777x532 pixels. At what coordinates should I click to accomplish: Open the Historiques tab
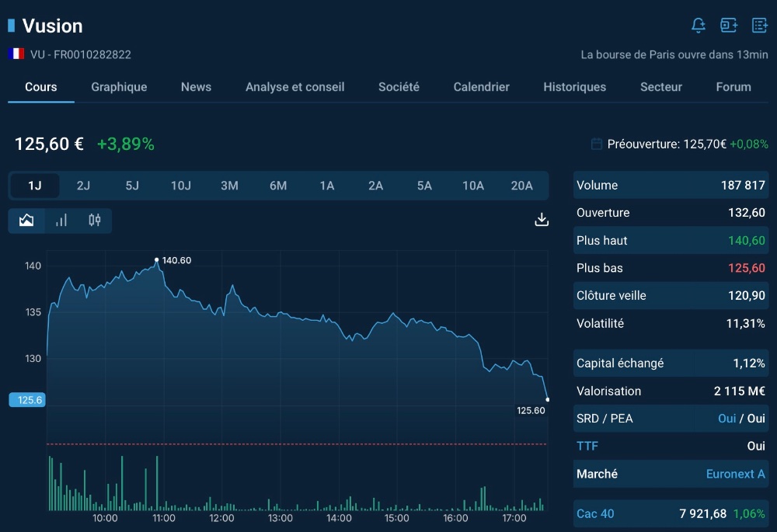[x=575, y=87]
